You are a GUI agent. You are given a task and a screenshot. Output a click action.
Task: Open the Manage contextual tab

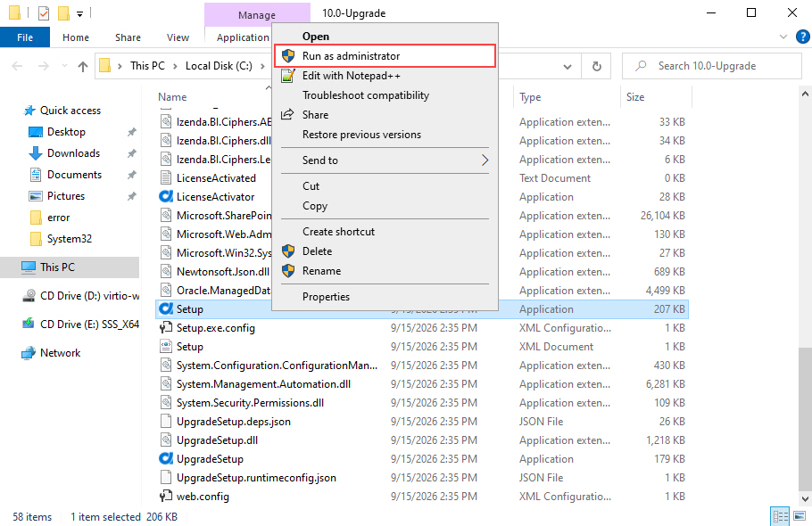pyautogui.click(x=257, y=15)
